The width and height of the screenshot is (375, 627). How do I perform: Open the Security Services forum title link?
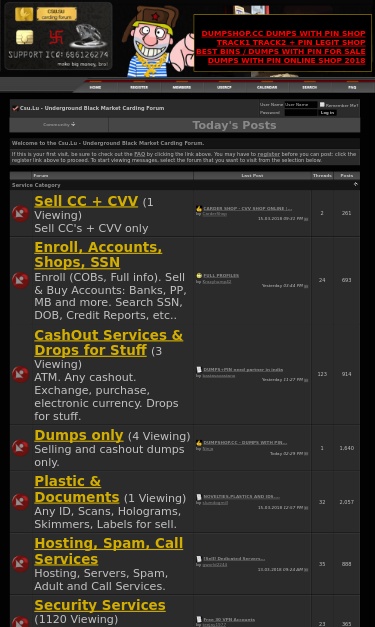click(x=100, y=605)
